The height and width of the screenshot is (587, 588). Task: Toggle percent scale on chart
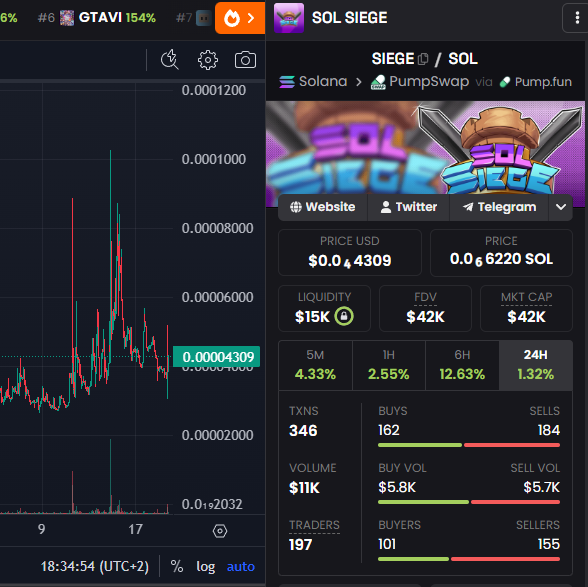[x=177, y=566]
